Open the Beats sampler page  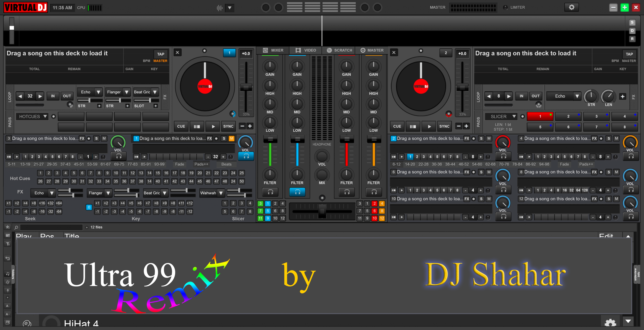point(226,164)
